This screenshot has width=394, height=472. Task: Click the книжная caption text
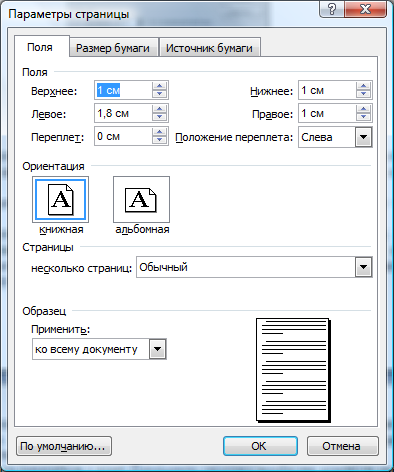click(x=61, y=229)
